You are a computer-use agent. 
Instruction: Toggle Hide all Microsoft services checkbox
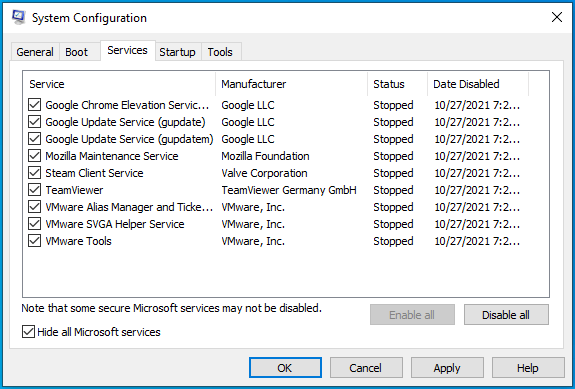pos(28,332)
